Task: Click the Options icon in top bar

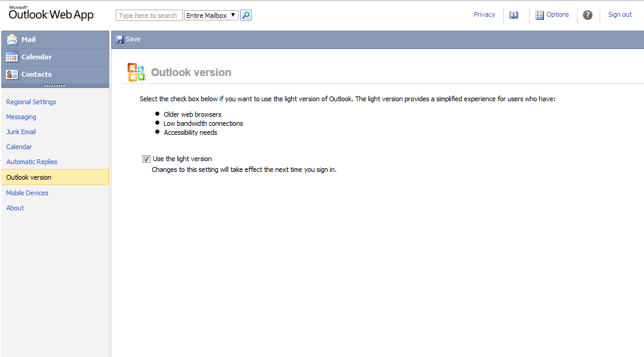Action: pos(540,14)
